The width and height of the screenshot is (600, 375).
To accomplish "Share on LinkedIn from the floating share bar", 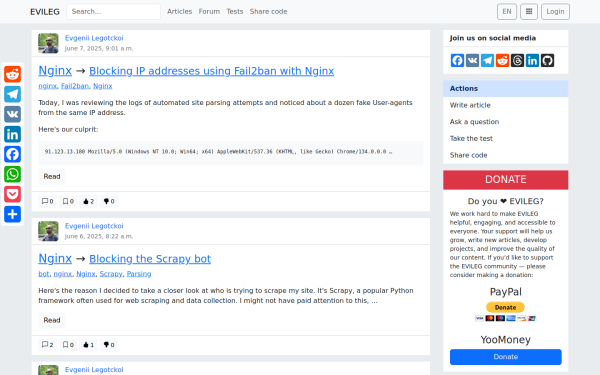I will tap(12, 134).
